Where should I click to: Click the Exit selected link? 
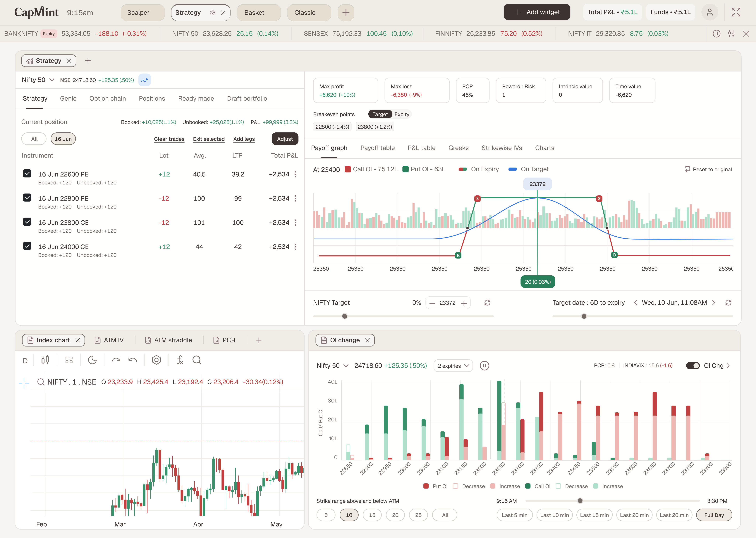pos(209,139)
